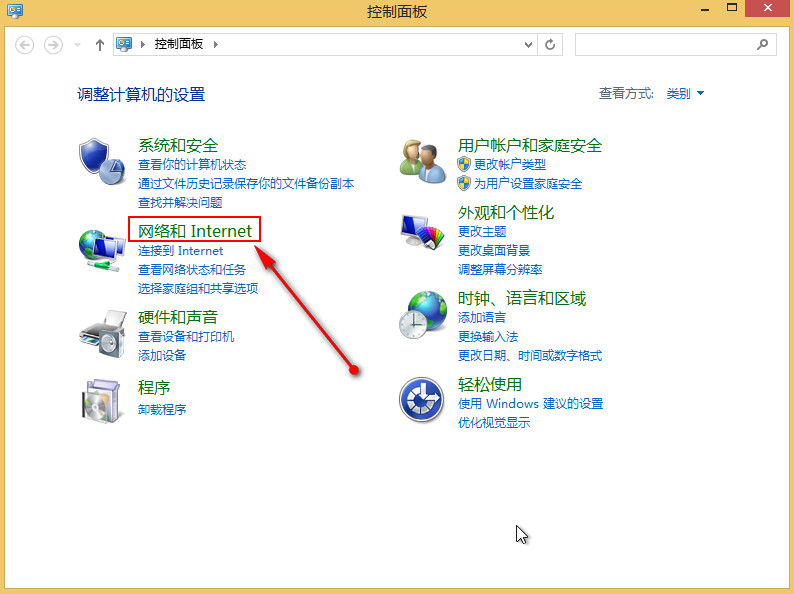Click the search magnifier icon
Viewport: 794px width, 594px height.
pyautogui.click(x=762, y=45)
